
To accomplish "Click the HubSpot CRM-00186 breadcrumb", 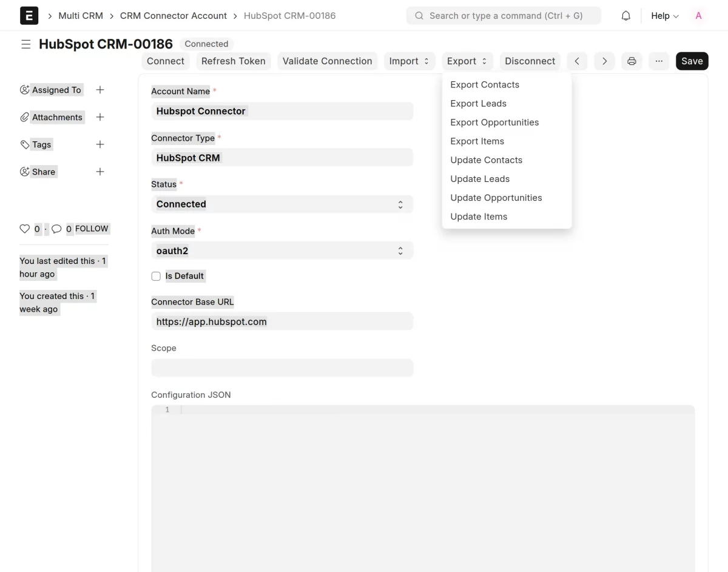I will tap(289, 16).
